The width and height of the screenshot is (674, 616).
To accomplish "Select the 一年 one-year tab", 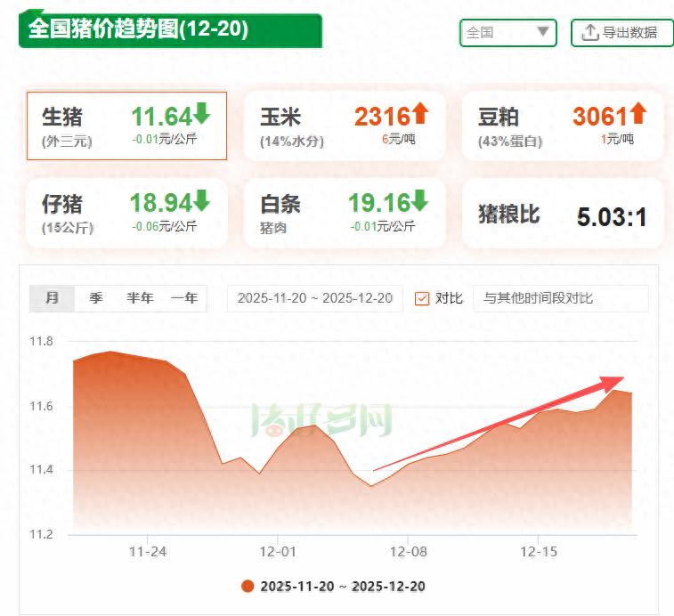I will (184, 298).
